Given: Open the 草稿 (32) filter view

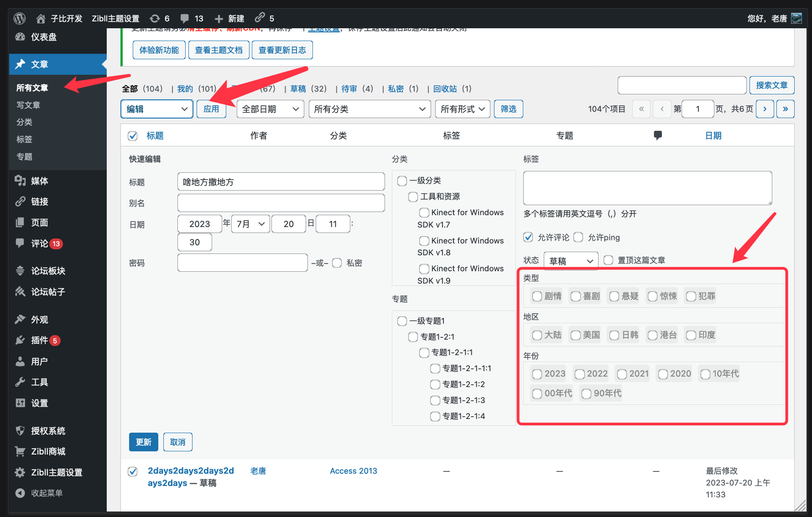Looking at the screenshot, I should click(298, 88).
